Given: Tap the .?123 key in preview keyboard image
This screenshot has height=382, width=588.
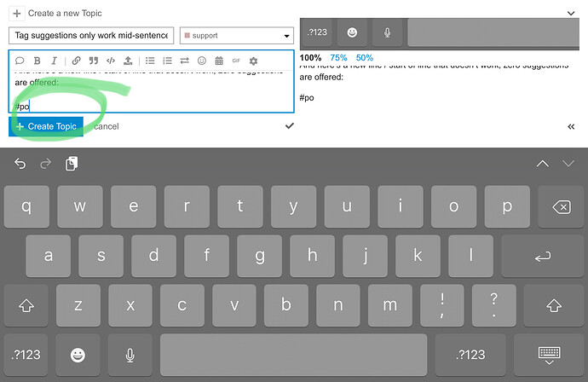Looking at the screenshot, I should [x=317, y=32].
